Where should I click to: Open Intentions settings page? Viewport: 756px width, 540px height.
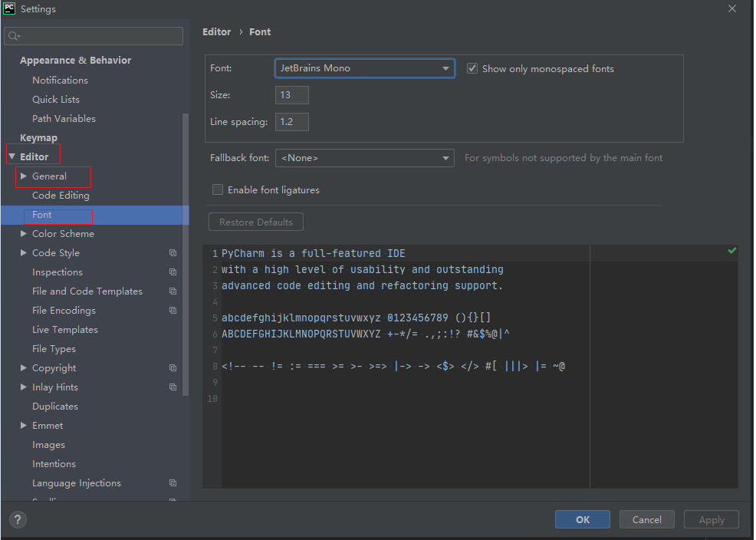tap(54, 464)
